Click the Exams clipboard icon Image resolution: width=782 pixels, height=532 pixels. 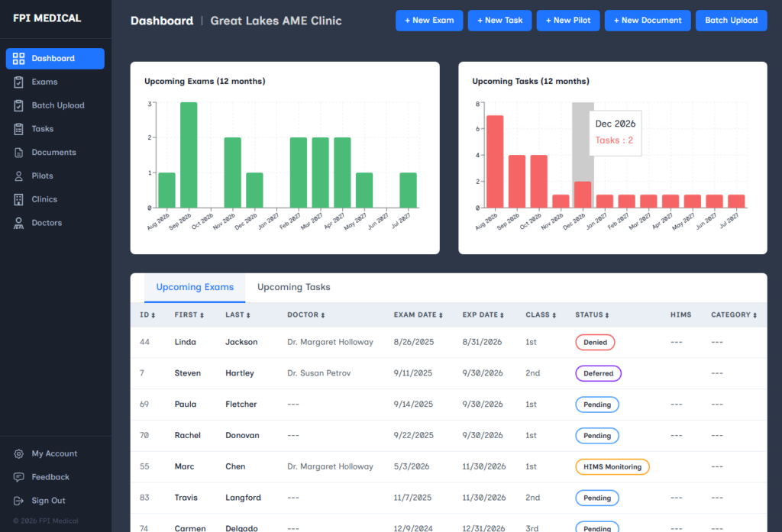18,82
